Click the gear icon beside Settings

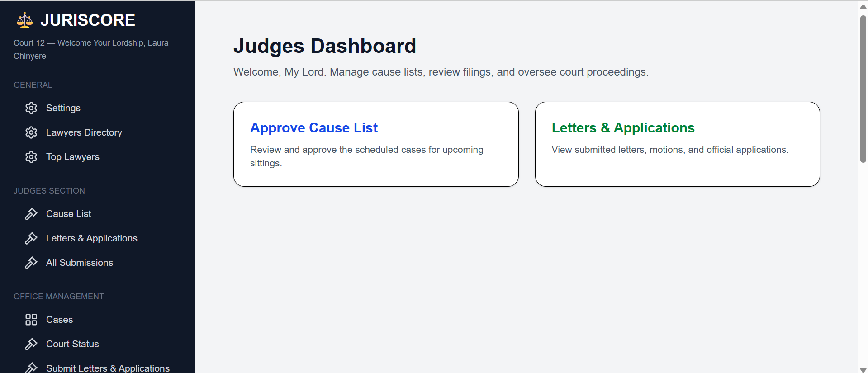(31, 108)
